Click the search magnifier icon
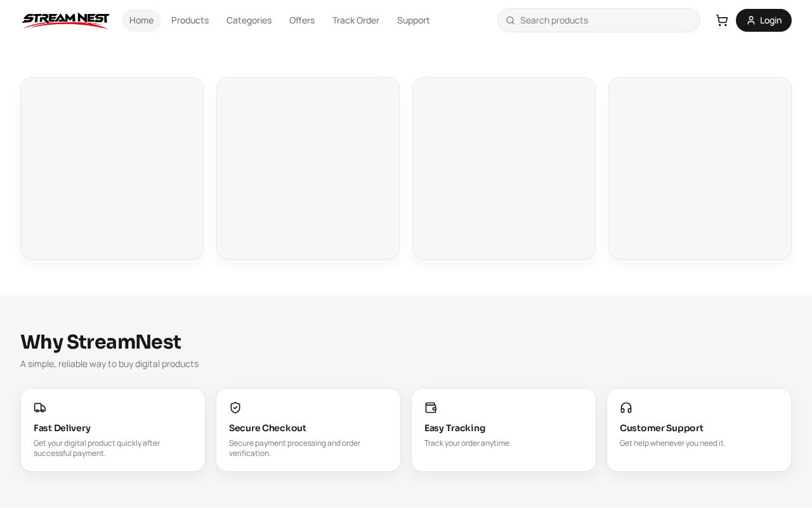This screenshot has height=508, width=812. tap(510, 20)
